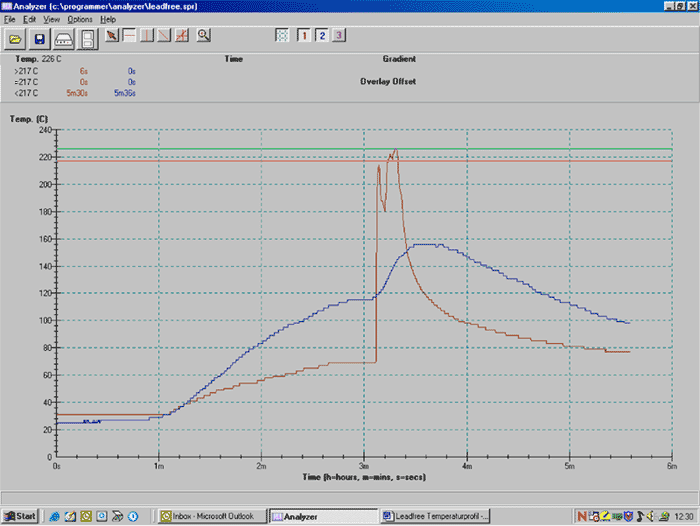Open the Help menu
This screenshot has width=700, height=526.
[108, 19]
